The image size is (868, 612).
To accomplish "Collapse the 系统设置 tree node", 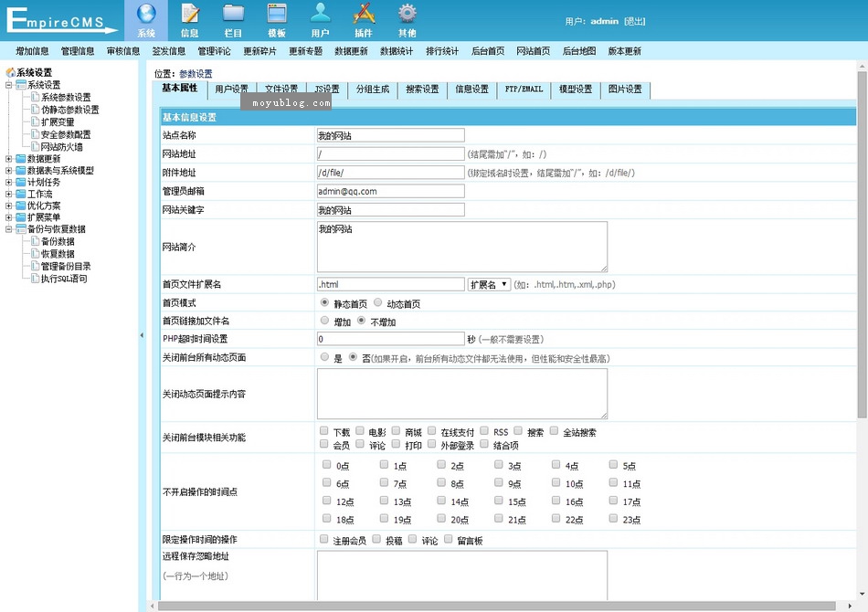I will 9,85.
